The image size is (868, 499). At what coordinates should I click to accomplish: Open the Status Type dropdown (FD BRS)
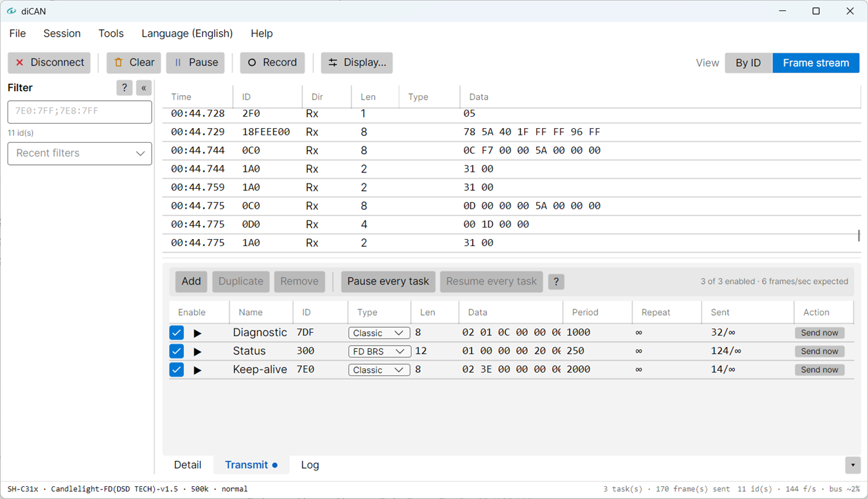point(379,351)
